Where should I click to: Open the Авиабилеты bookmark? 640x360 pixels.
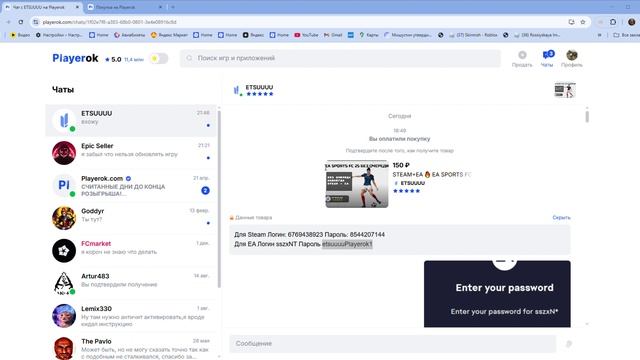(x=129, y=35)
